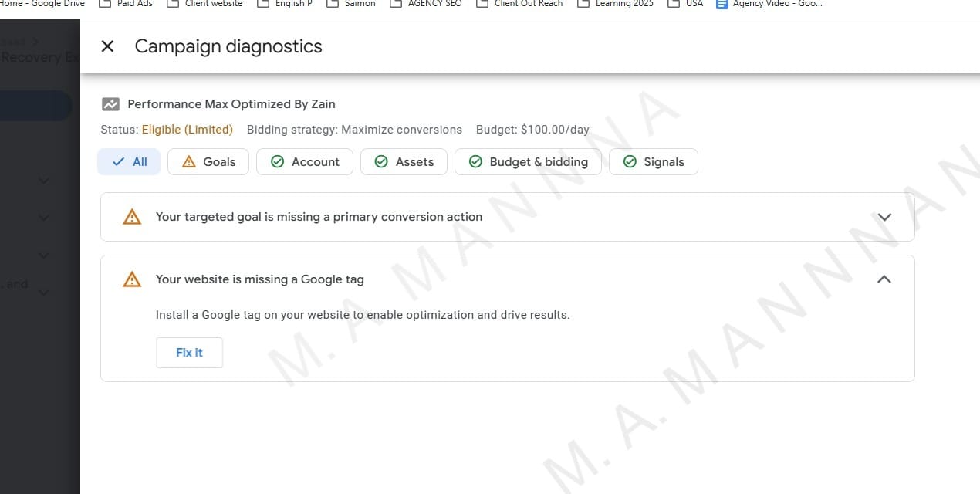The height and width of the screenshot is (494, 980).
Task: Open the Agency Video Google Docs bookmark
Action: coord(769,4)
